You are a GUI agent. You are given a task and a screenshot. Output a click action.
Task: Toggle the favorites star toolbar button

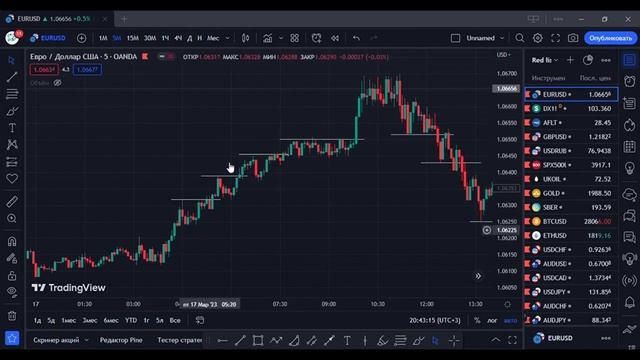point(12,338)
